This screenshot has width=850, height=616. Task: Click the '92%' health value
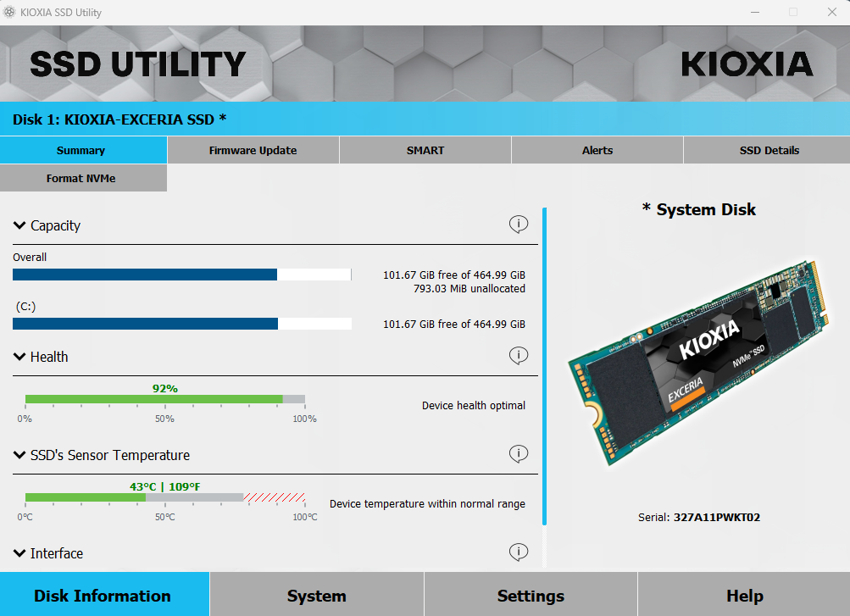click(164, 388)
